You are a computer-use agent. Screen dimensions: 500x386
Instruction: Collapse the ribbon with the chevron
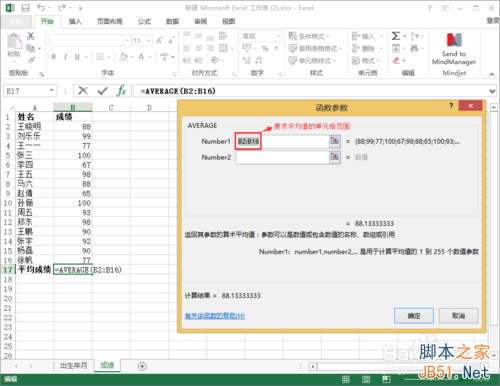[491, 74]
